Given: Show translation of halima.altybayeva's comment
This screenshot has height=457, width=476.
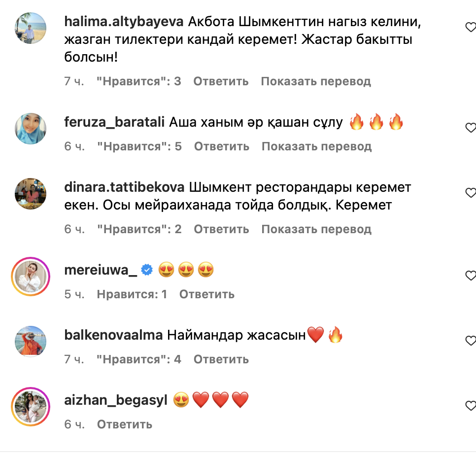Looking at the screenshot, I should pyautogui.click(x=316, y=81).
